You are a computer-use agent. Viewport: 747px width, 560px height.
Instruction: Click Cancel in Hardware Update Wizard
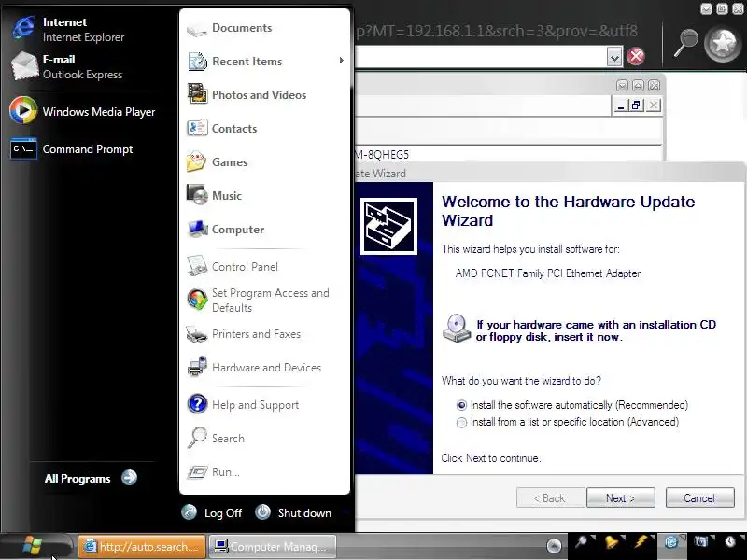click(699, 497)
